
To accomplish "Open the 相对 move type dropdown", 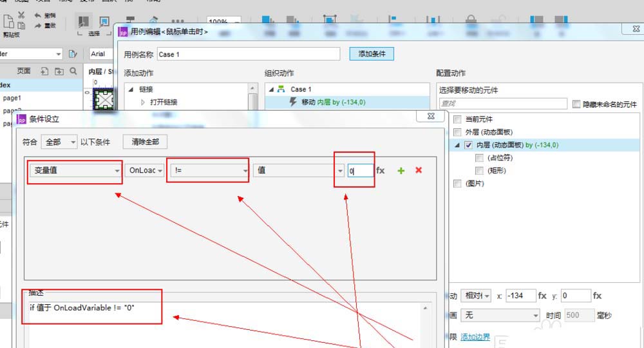I will point(476,295).
